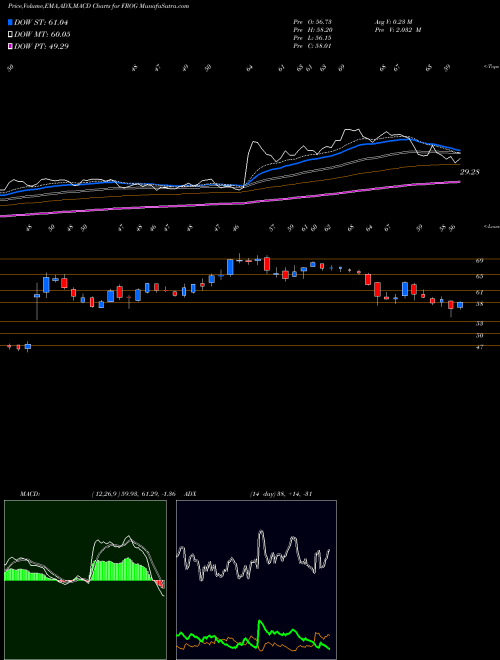Click the magenta DOW PT legend swatch

pyautogui.click(x=10, y=46)
